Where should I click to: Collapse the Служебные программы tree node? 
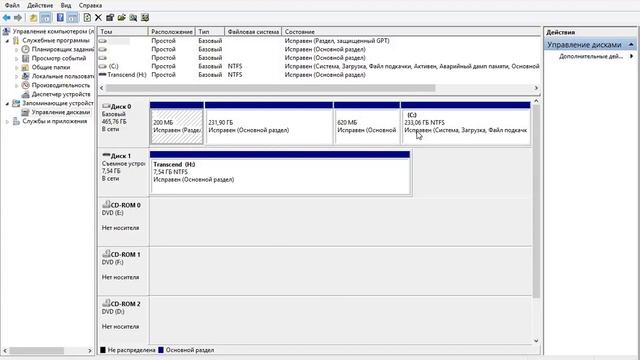7,41
